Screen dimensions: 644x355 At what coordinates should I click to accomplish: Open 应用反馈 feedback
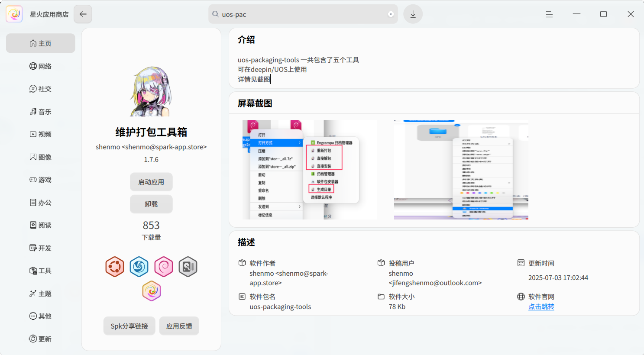coord(179,326)
